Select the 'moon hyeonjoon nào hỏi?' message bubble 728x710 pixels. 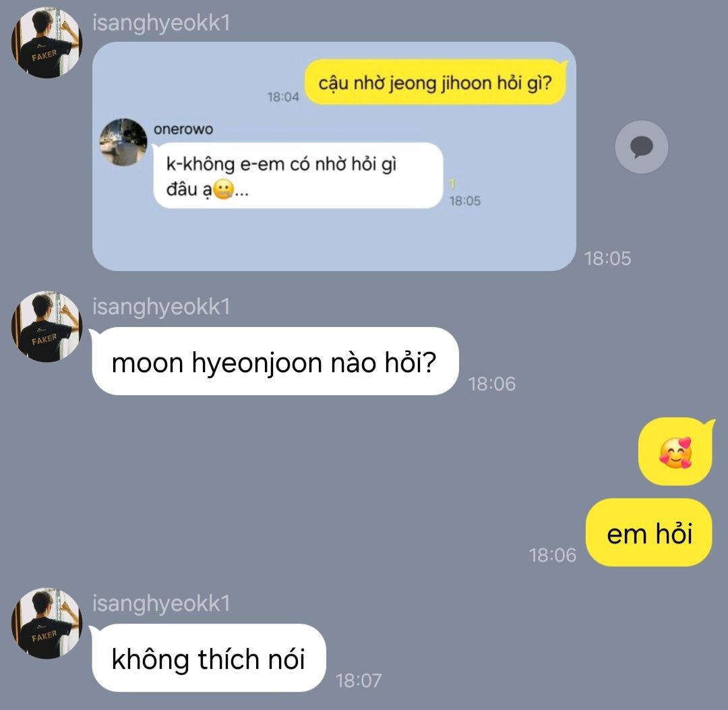coord(275,361)
